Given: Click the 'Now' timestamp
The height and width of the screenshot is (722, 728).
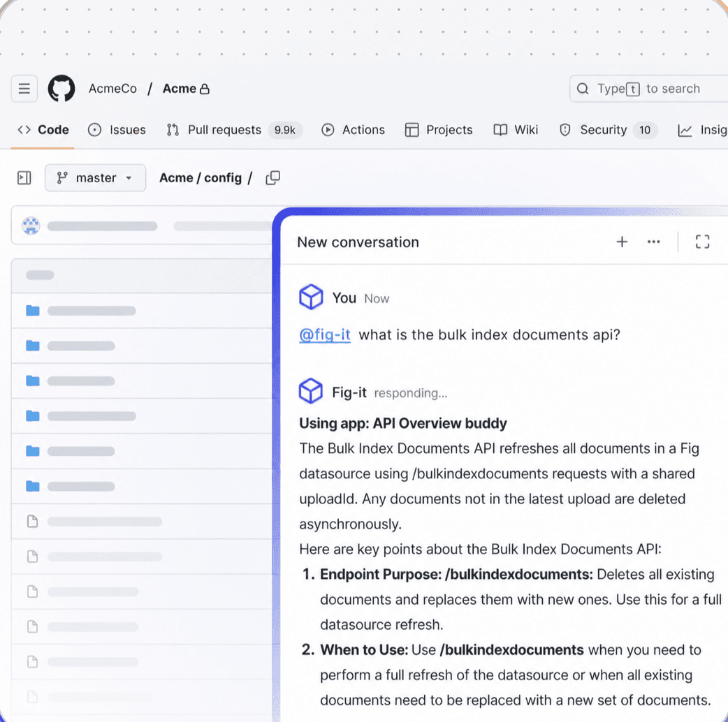Looking at the screenshot, I should 377,298.
